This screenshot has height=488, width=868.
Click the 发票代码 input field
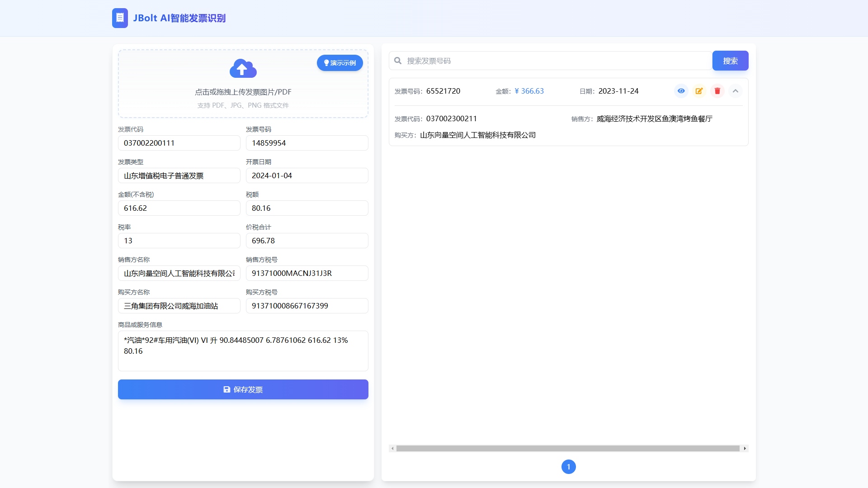(179, 143)
